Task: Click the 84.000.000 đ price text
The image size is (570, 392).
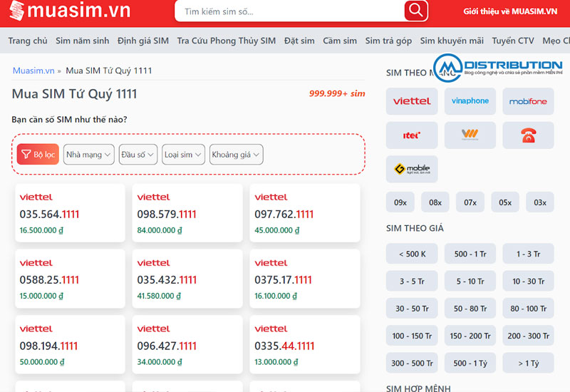Action: (160, 230)
